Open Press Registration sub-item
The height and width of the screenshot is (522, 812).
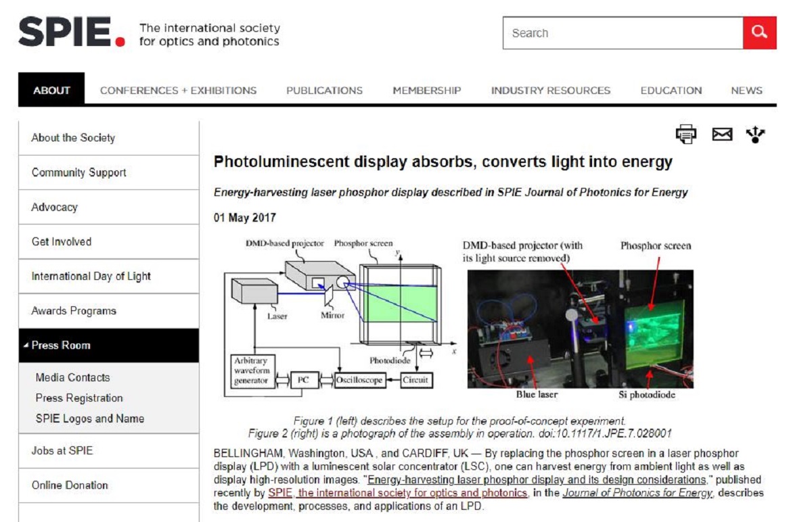(x=79, y=398)
